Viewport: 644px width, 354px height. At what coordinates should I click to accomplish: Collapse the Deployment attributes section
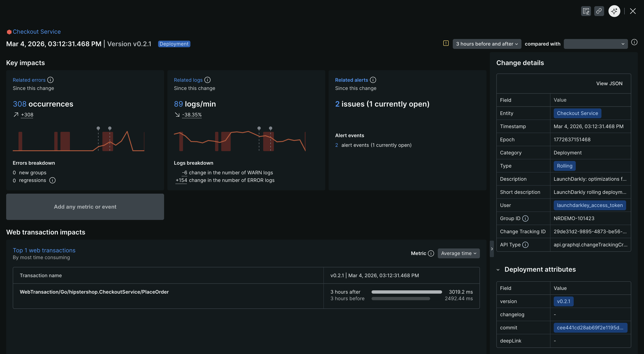(x=498, y=270)
